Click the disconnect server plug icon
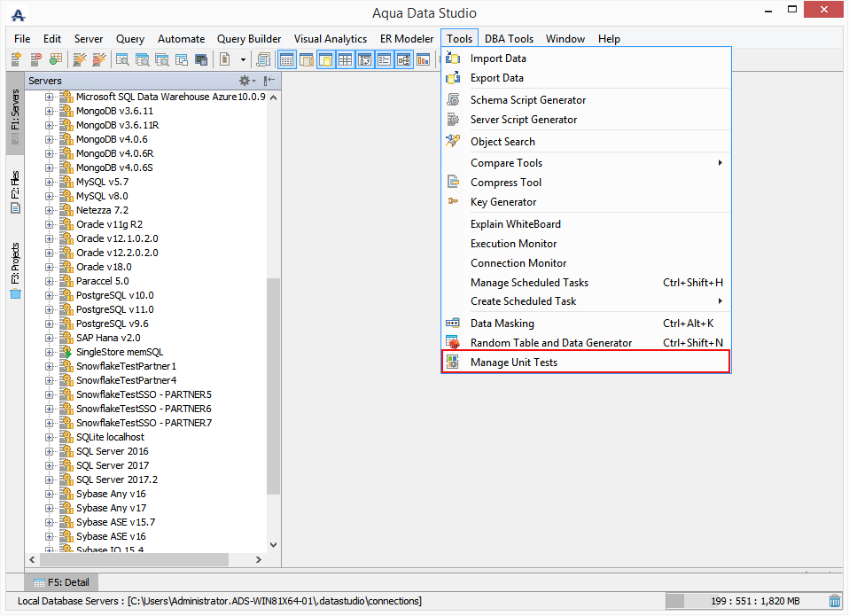 (99, 59)
